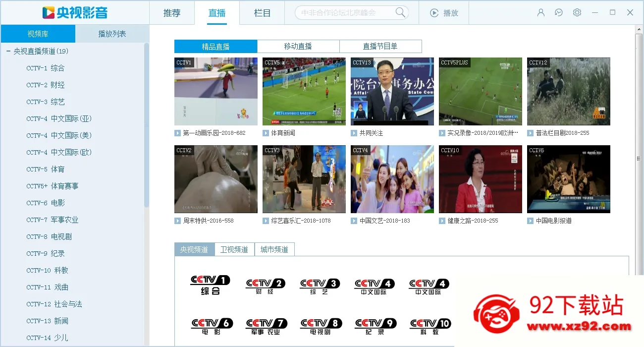Image resolution: width=644 pixels, height=347 pixels.
Task: Click the search magnifier icon
Action: 400,12
